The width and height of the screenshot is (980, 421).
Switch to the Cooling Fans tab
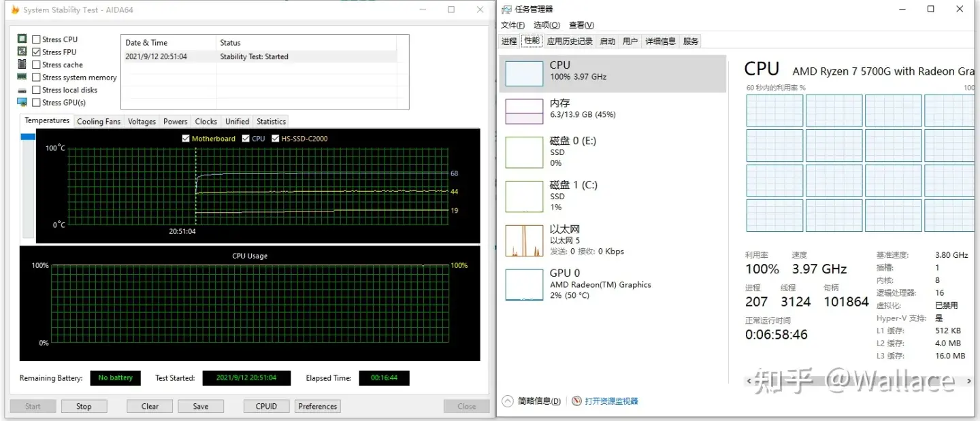coord(99,122)
